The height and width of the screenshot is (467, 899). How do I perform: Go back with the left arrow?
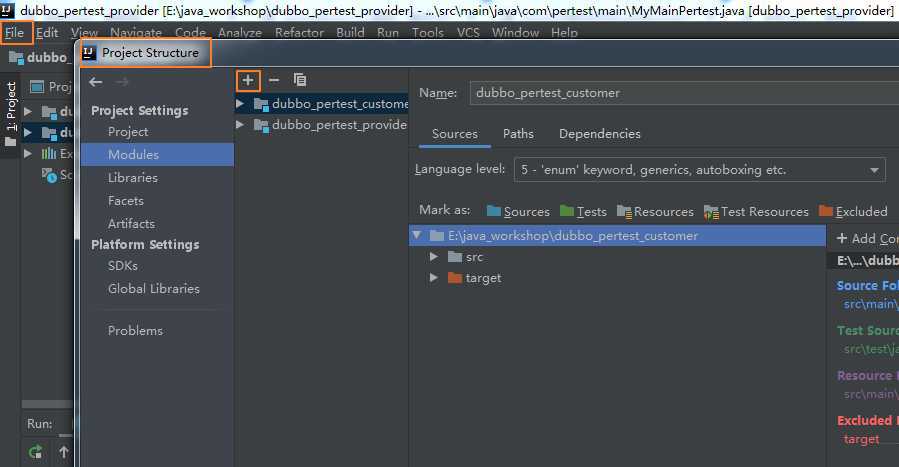[x=96, y=82]
